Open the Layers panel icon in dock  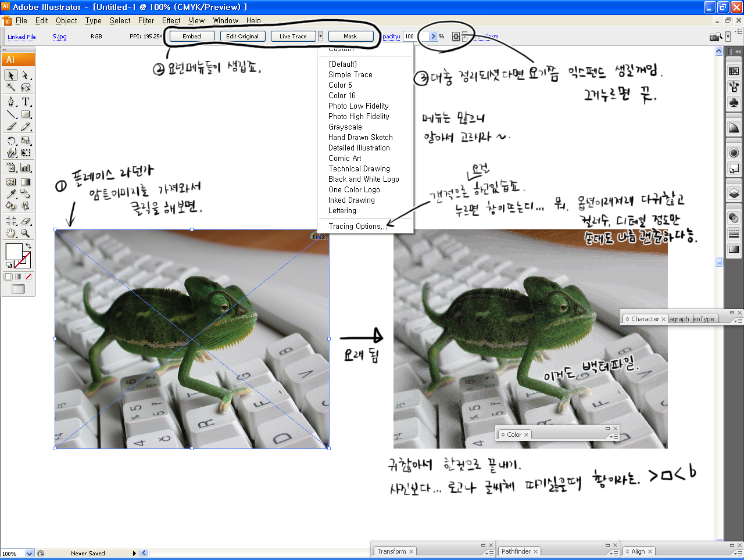pyautogui.click(x=734, y=193)
